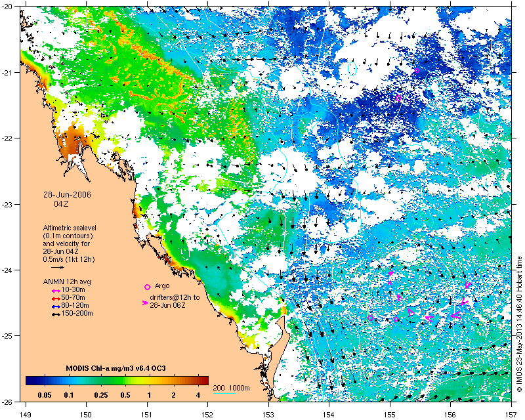This screenshot has width=525, height=420.
Task: Click the magenta 10-30m arrow legend symbol
Action: tap(56, 291)
